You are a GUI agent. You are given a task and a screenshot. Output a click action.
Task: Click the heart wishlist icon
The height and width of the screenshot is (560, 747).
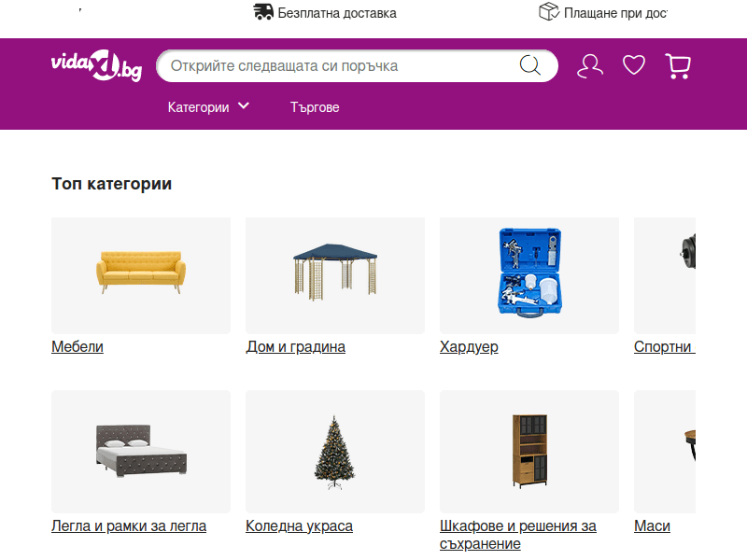tap(634, 65)
